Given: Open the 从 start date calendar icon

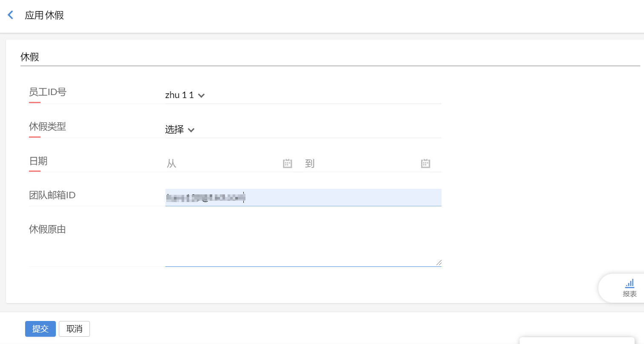Looking at the screenshot, I should click(287, 164).
